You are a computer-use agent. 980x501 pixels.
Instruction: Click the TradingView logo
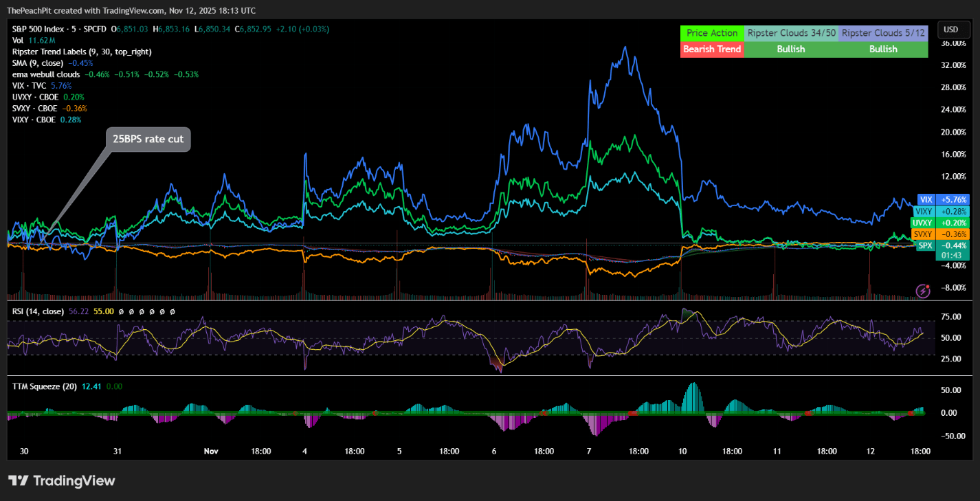[61, 481]
